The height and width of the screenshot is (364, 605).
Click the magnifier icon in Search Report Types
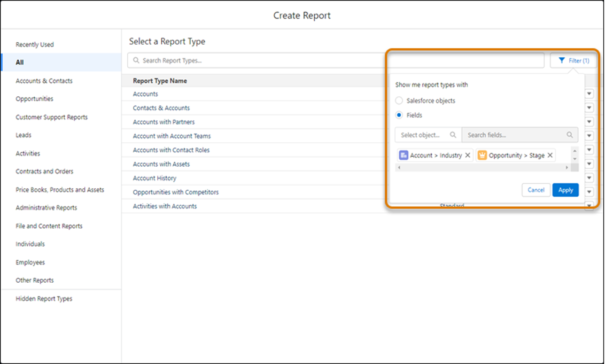tap(136, 61)
